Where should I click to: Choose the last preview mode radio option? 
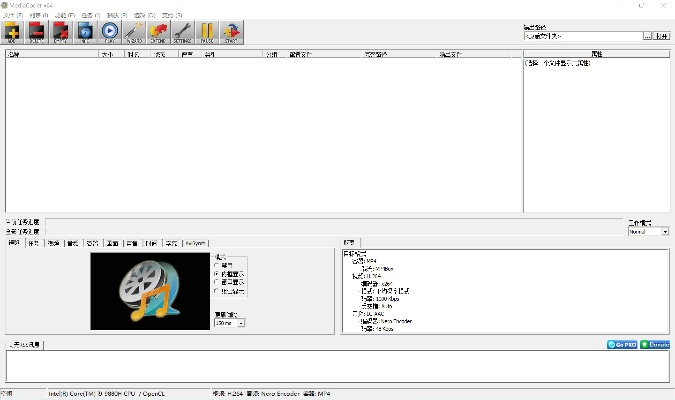tap(216, 291)
